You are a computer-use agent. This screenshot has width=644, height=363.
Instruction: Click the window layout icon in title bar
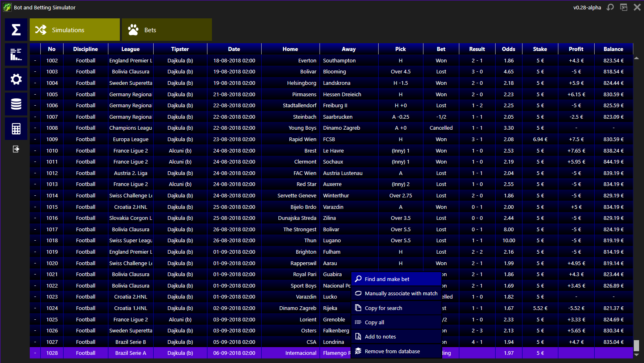(x=624, y=7)
